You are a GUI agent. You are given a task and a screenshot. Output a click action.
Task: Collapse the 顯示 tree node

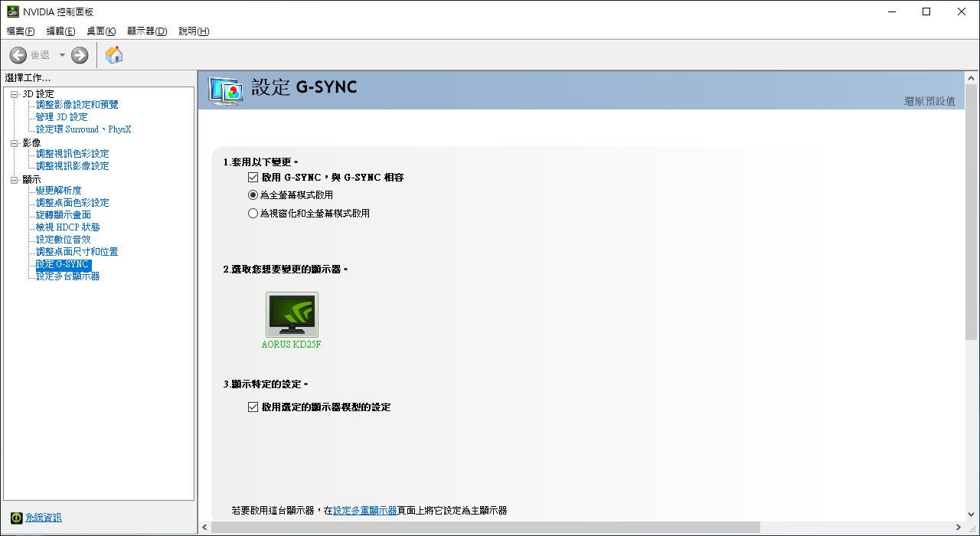(14, 179)
